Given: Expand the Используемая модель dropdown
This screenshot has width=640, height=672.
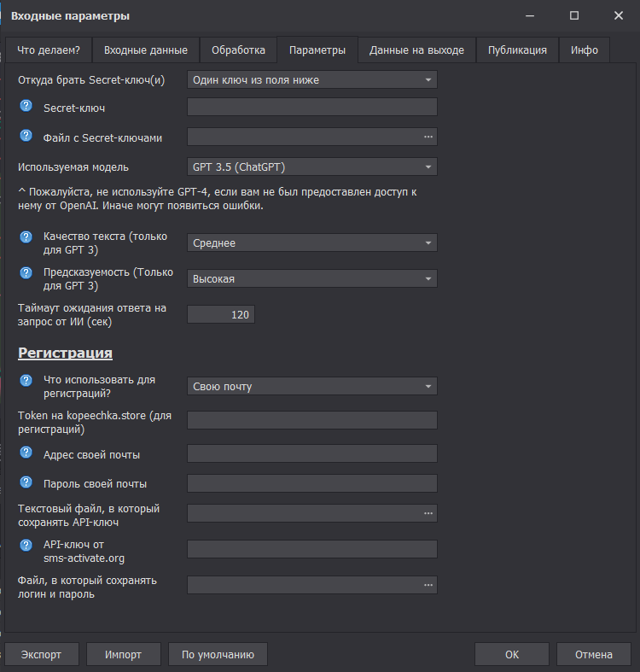Looking at the screenshot, I should (311, 167).
